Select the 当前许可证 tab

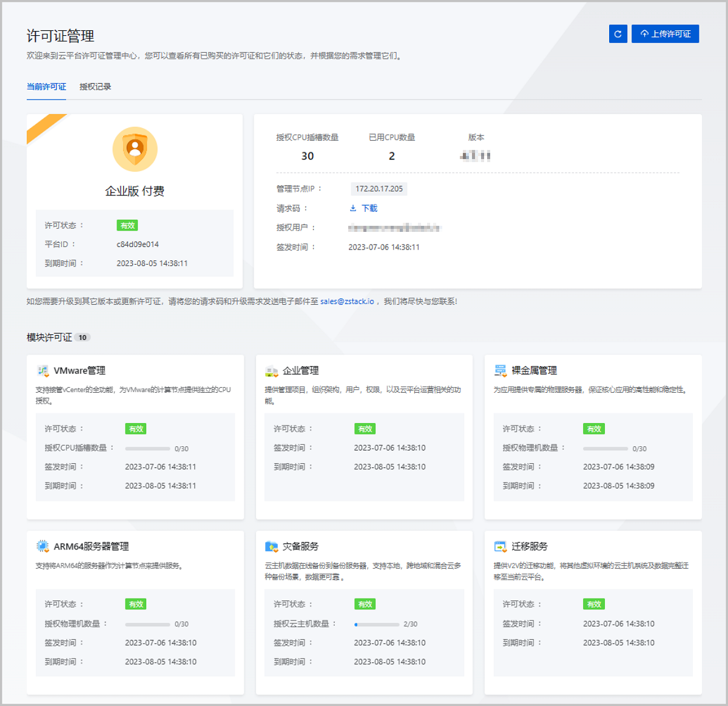point(45,86)
